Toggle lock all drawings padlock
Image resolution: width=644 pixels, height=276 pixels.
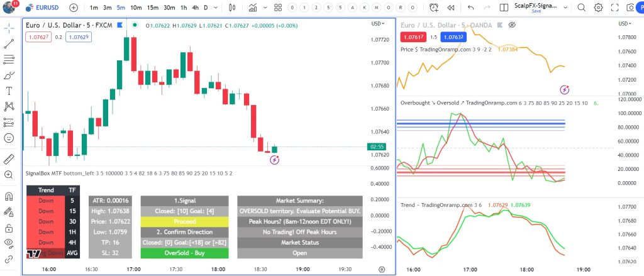coord(9,227)
